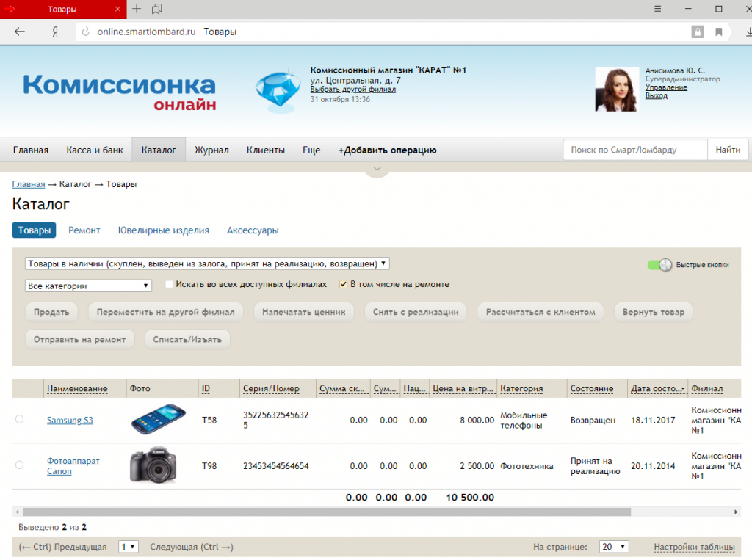
Task: Sort by the Состояние column header
Action: tap(592, 388)
